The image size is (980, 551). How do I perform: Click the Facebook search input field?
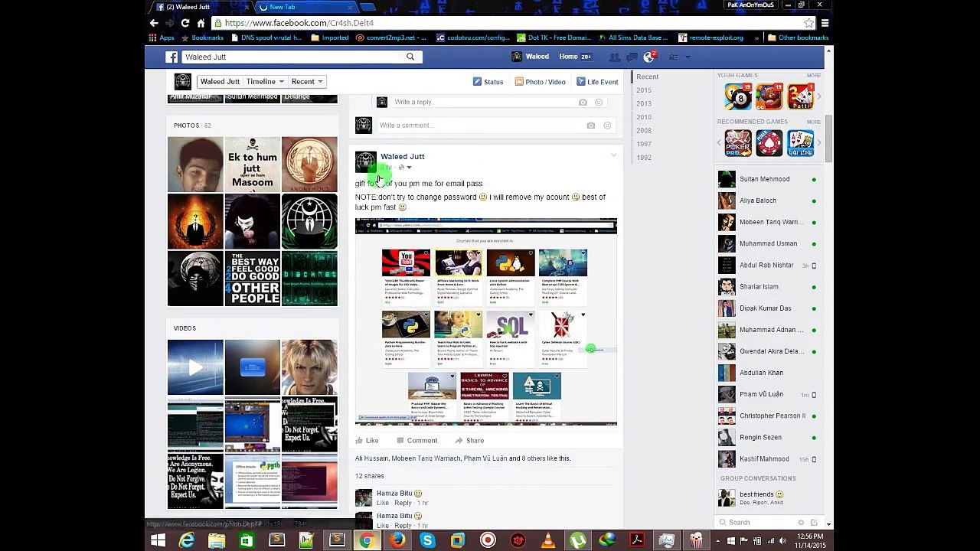(x=292, y=57)
